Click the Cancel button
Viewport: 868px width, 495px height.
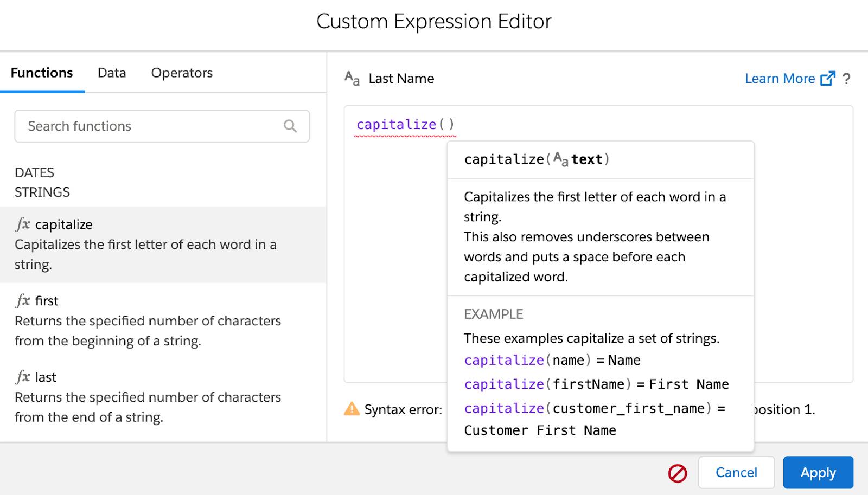coord(736,472)
